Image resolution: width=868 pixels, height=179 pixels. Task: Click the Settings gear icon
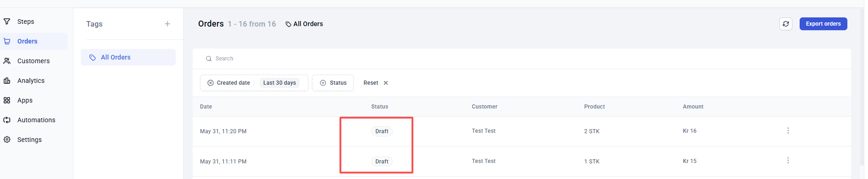7,140
